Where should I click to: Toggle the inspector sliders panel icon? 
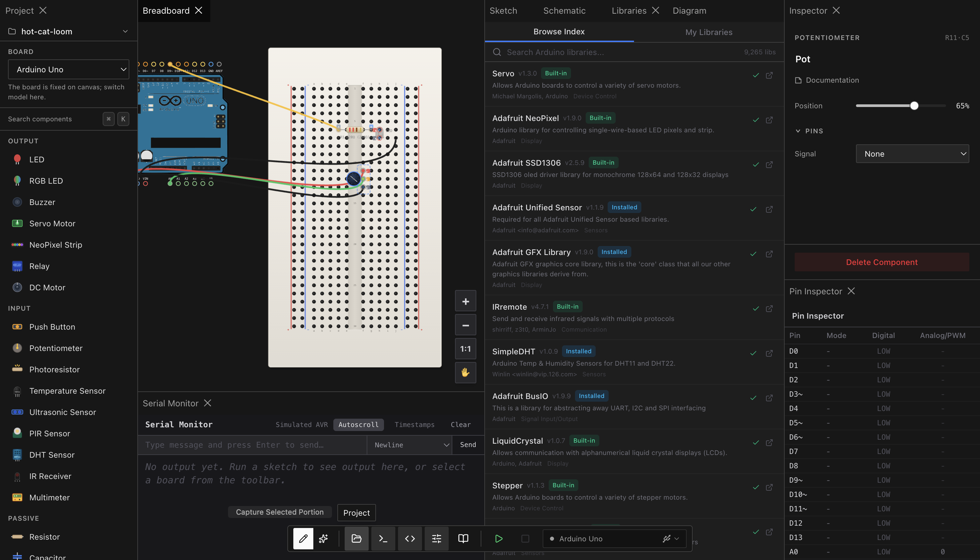coord(437,538)
